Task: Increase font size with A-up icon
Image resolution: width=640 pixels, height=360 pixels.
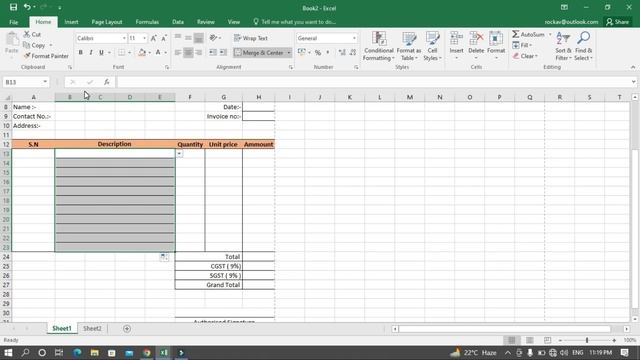Action: coord(153,38)
